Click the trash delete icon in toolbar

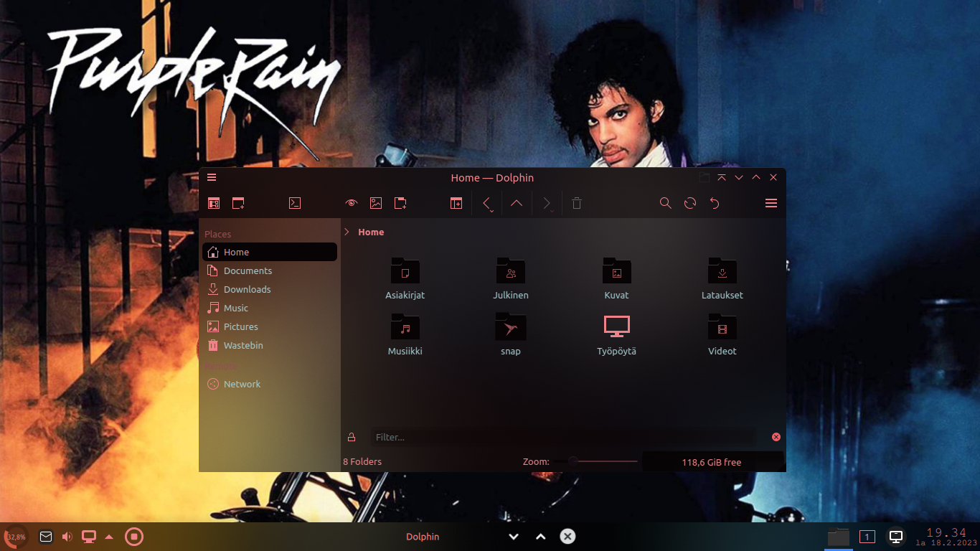[x=577, y=203]
